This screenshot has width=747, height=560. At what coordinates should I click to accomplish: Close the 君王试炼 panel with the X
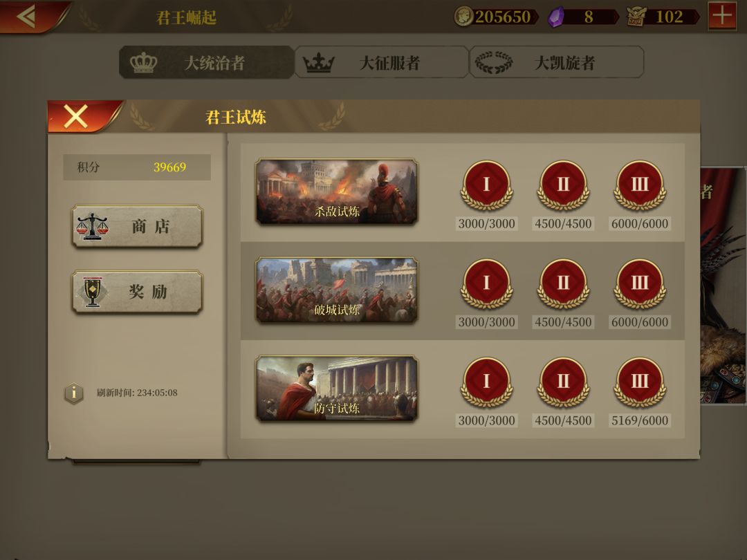pos(76,117)
